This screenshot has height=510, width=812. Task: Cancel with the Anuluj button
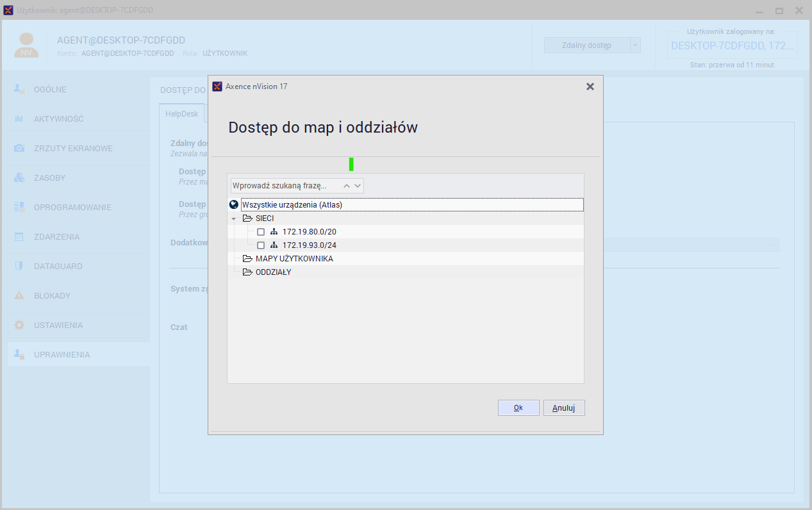564,407
